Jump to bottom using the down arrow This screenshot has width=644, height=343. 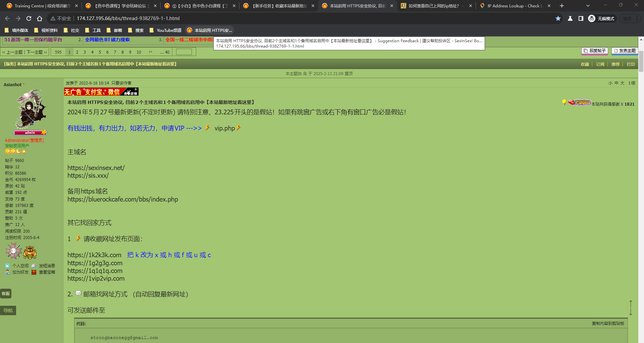click(631, 312)
